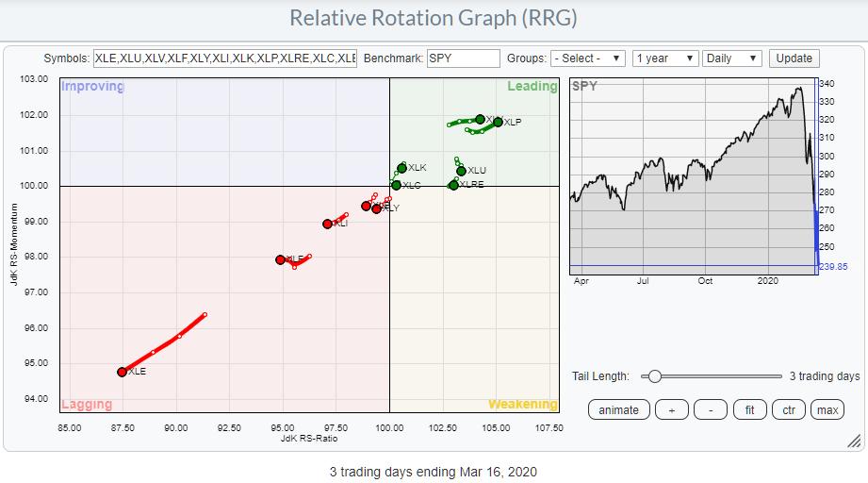
Task: Select the XLI red data point
Action: click(x=327, y=224)
